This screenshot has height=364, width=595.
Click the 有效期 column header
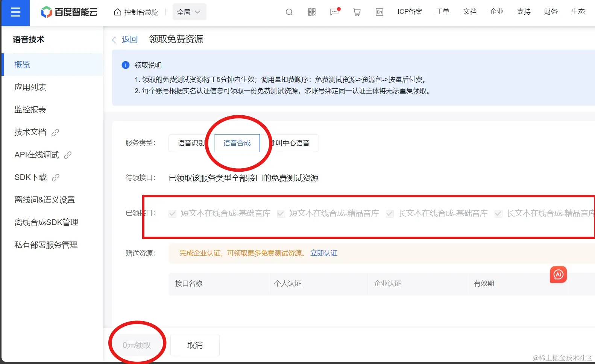[484, 284]
